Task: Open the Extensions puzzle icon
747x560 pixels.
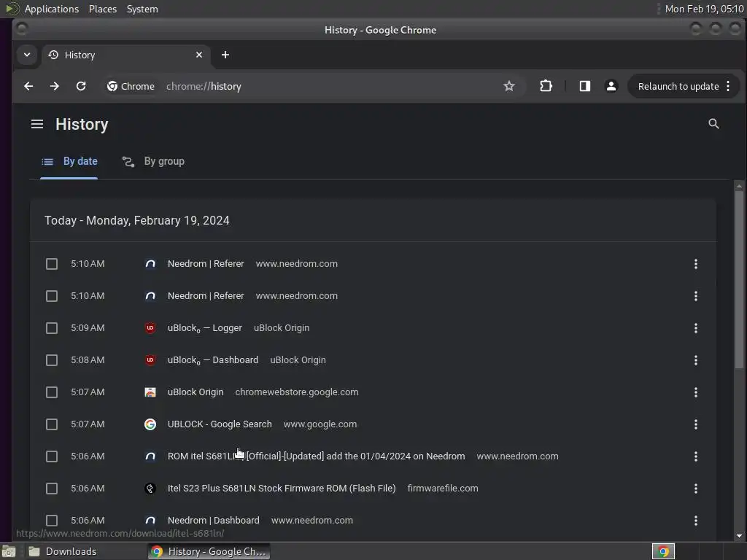Action: point(546,86)
